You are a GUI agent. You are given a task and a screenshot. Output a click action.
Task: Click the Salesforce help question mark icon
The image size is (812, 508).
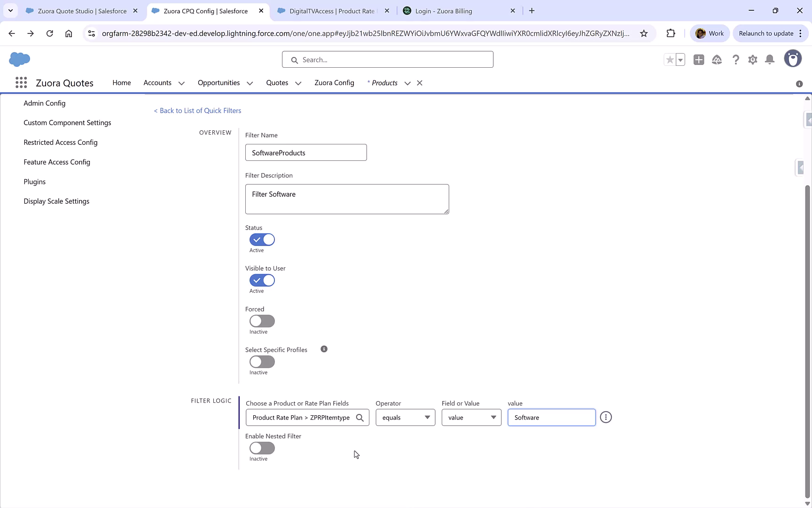[735, 60]
